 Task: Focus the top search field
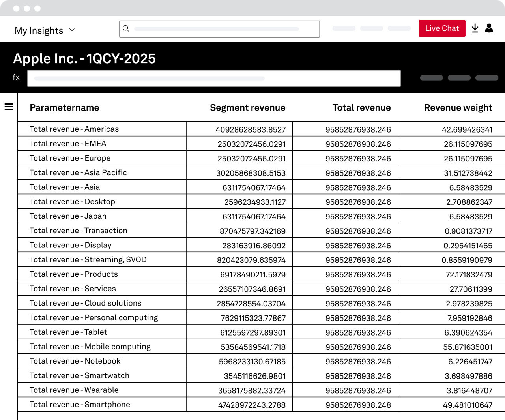click(x=219, y=29)
